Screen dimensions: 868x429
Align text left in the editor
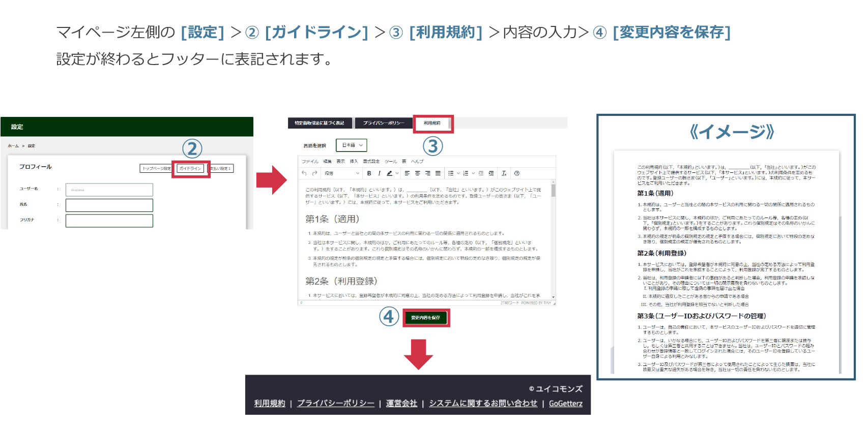(407, 173)
